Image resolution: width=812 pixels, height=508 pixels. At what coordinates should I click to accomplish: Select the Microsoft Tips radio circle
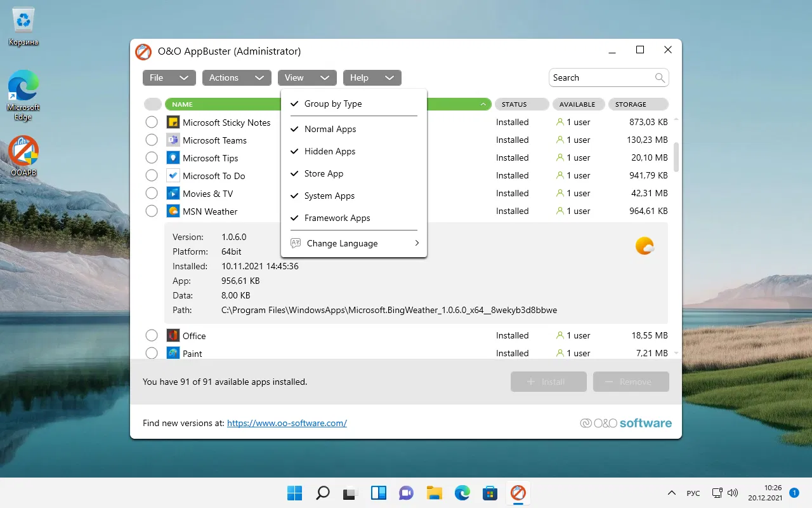coord(152,157)
